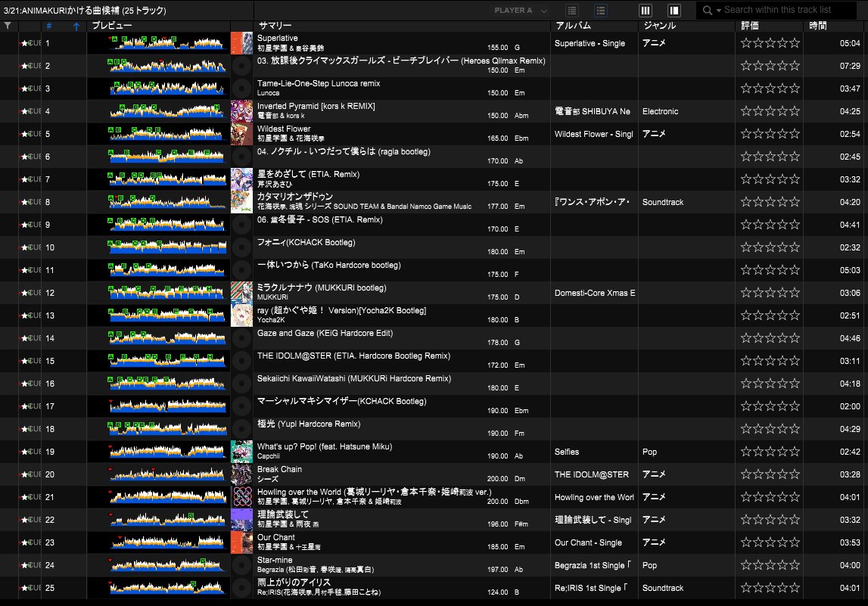
Task: Click the blank artwork disc for Gaze and Gaze
Action: coord(242,338)
